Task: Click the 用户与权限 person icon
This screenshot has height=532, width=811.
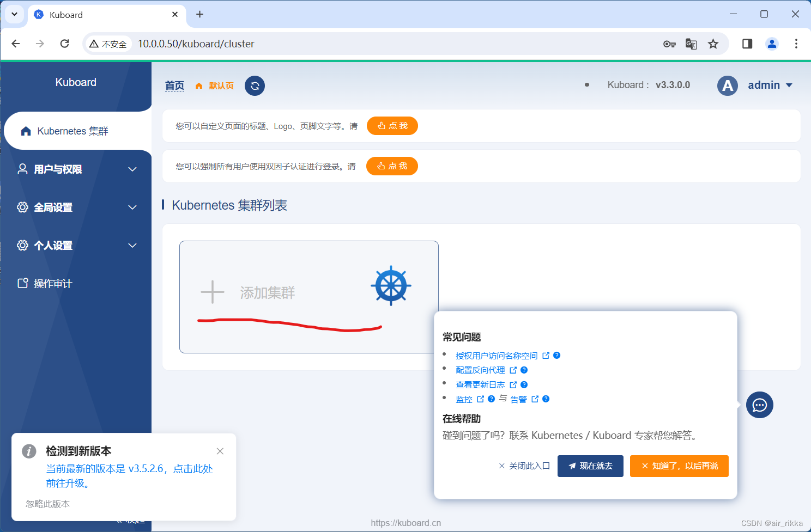Action: click(22, 169)
